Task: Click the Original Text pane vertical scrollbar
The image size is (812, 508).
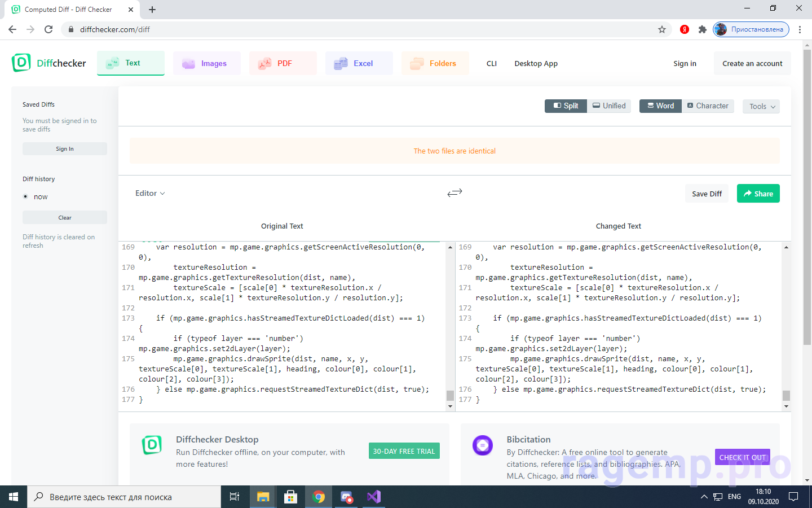Action: (x=450, y=327)
